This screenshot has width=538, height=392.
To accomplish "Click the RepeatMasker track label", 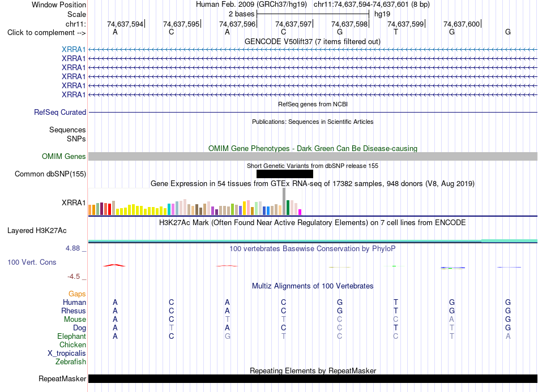I will click(x=62, y=378).
